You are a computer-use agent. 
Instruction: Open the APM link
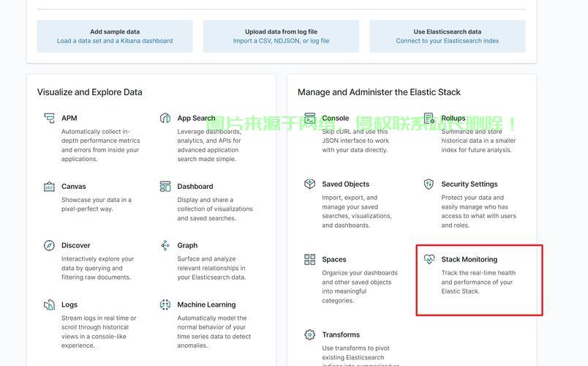coord(69,119)
